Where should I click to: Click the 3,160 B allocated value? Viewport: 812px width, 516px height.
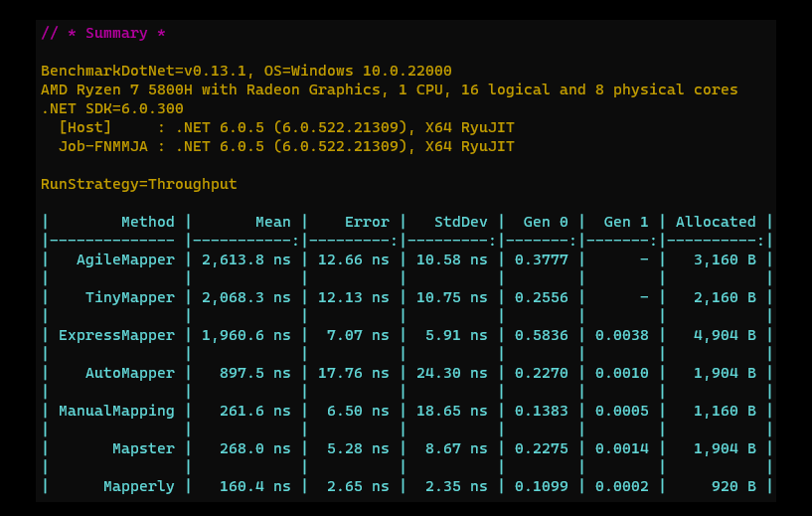[725, 259]
